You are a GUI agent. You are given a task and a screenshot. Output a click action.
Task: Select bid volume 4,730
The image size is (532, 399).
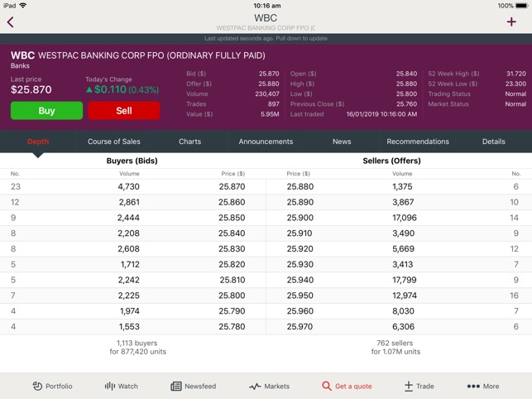pyautogui.click(x=128, y=186)
